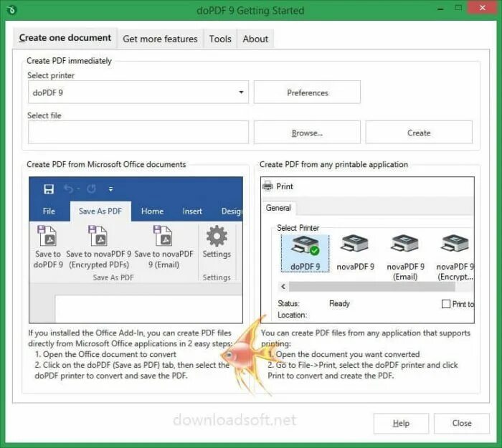Click the 'Location:' label text
This screenshot has width=502, height=448.
point(292,315)
